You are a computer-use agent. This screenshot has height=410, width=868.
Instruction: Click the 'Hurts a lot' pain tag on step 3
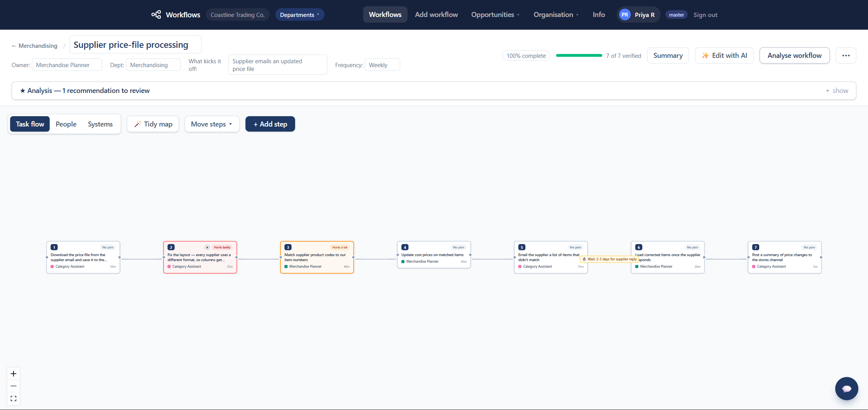(x=340, y=247)
